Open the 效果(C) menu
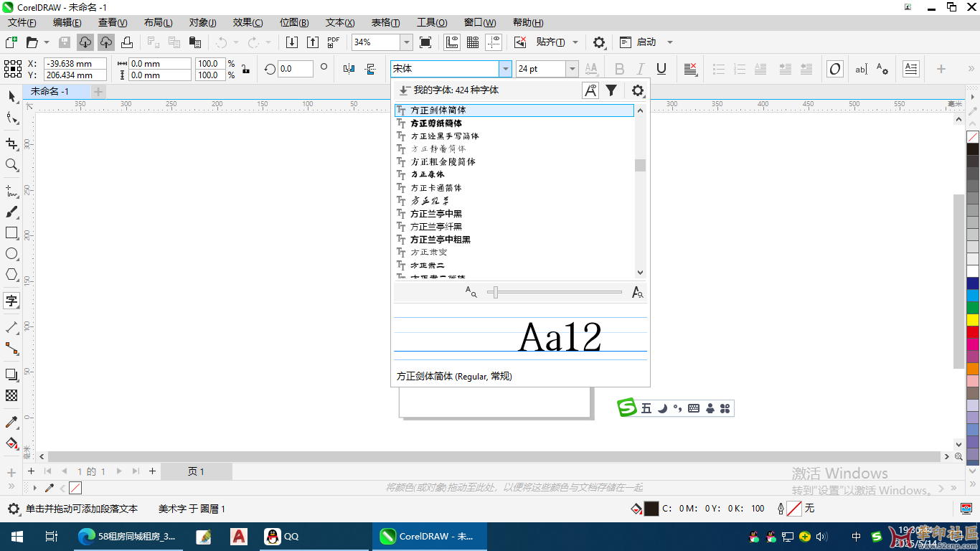The height and width of the screenshot is (551, 980). coord(248,22)
